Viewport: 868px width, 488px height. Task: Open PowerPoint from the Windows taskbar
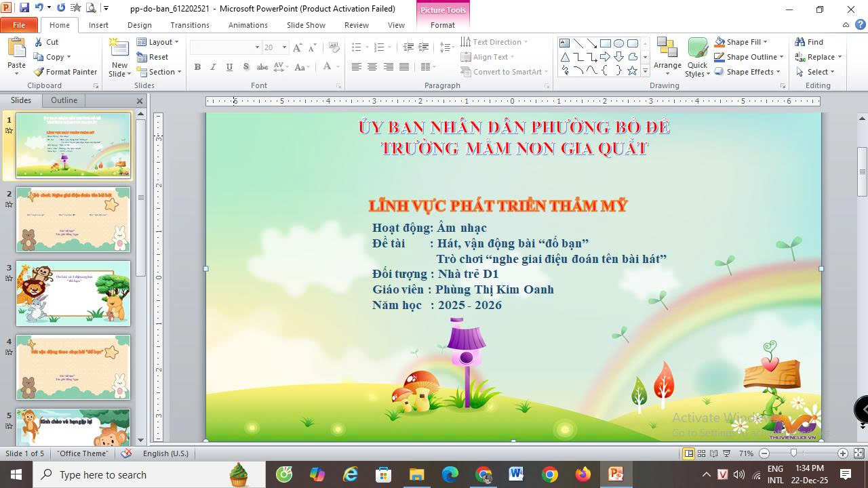[616, 474]
